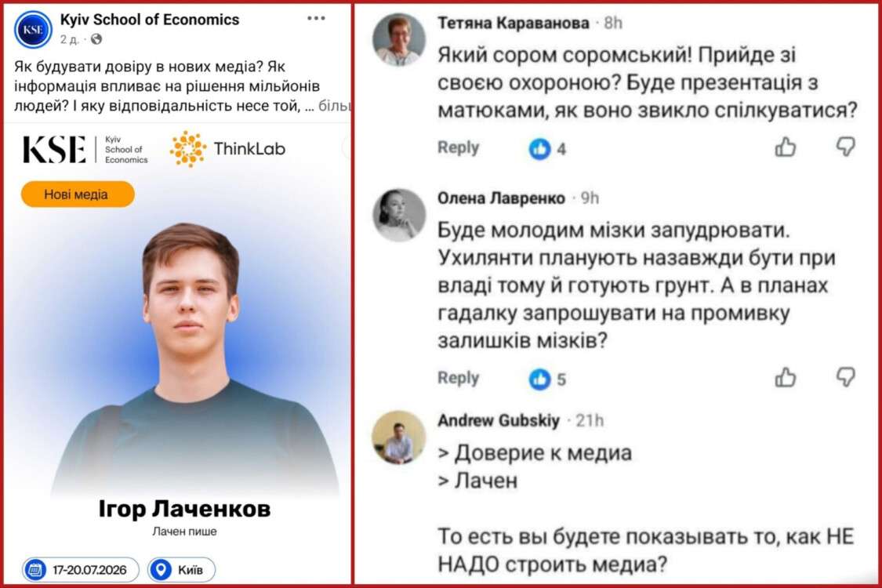
Task: Open the three-dot post options menu
Action: tap(316, 19)
